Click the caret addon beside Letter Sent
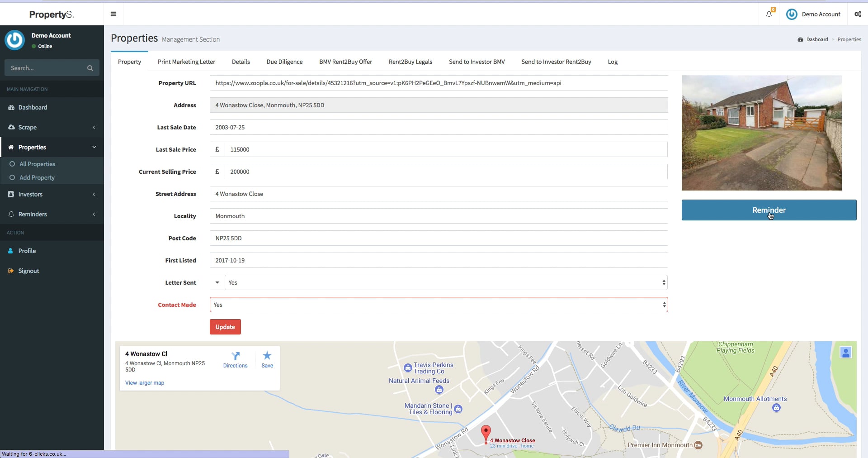 click(217, 282)
